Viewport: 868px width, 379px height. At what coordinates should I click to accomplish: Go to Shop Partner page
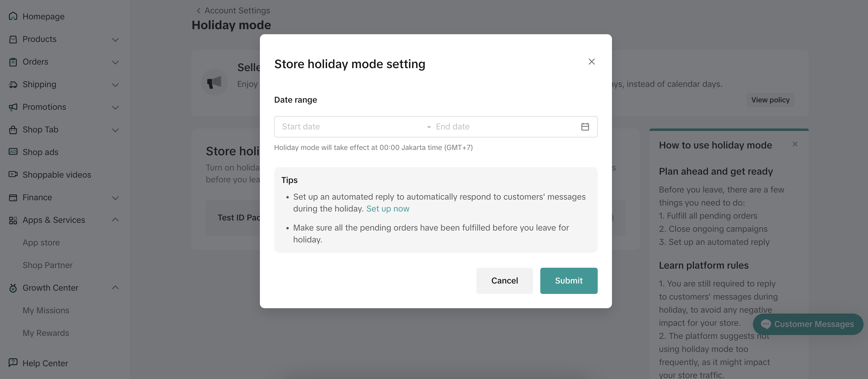(48, 265)
